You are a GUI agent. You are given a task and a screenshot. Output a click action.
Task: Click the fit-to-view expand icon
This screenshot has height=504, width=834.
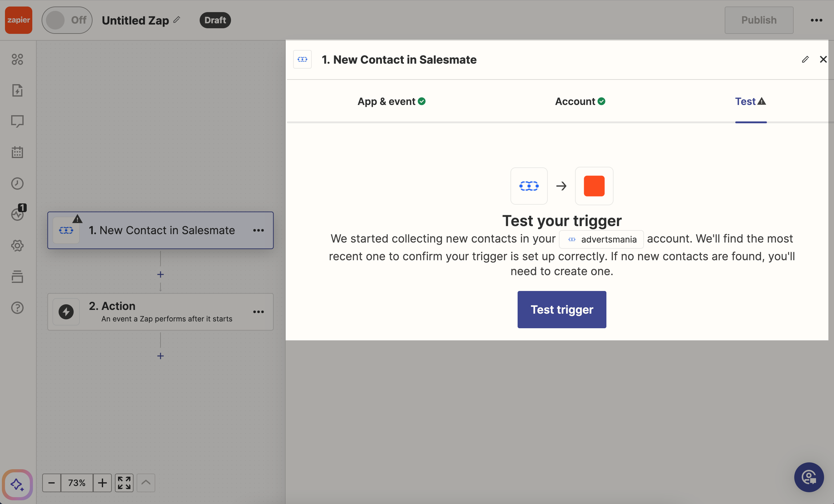pos(124,483)
